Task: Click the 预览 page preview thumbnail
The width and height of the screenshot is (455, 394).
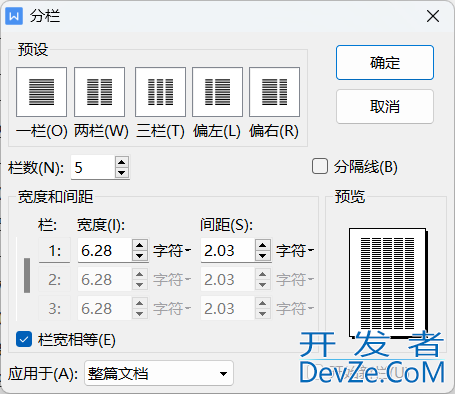Action: click(x=388, y=283)
